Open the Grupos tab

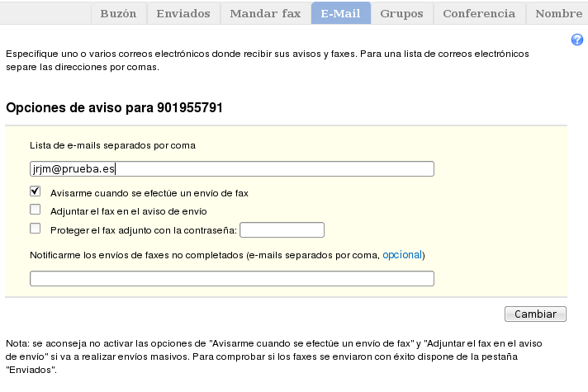pyautogui.click(x=403, y=13)
